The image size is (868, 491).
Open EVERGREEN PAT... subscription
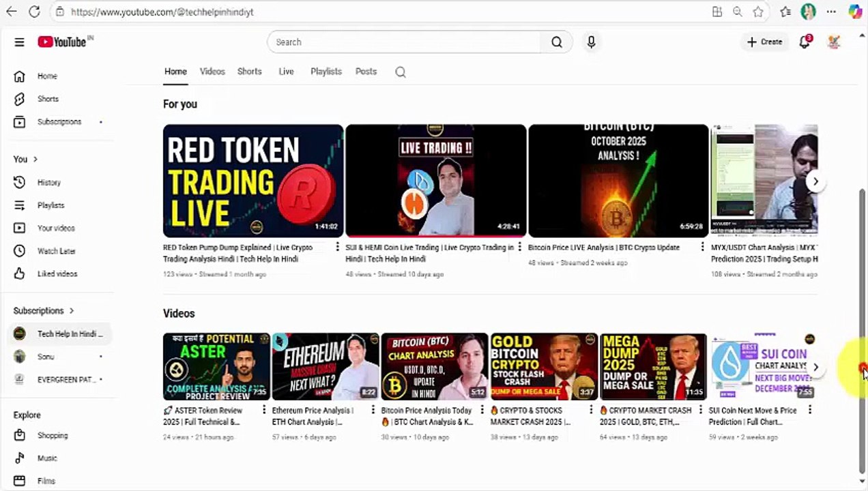[59, 380]
